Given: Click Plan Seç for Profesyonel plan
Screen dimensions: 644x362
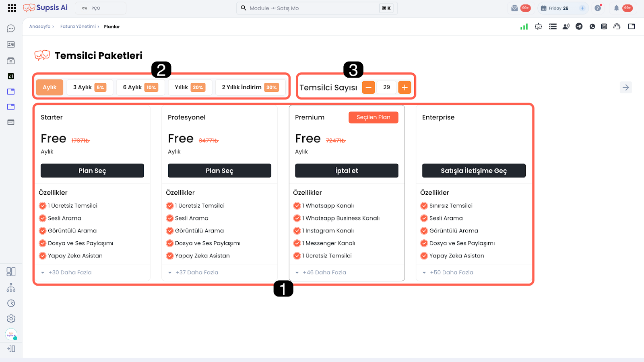Looking at the screenshot, I should (219, 171).
